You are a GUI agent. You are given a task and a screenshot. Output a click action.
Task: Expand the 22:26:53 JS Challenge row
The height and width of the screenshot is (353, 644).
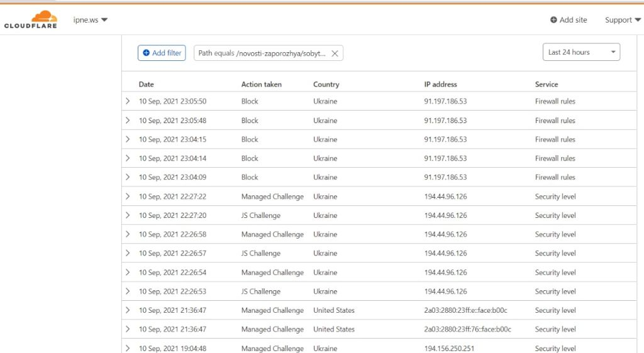(128, 291)
